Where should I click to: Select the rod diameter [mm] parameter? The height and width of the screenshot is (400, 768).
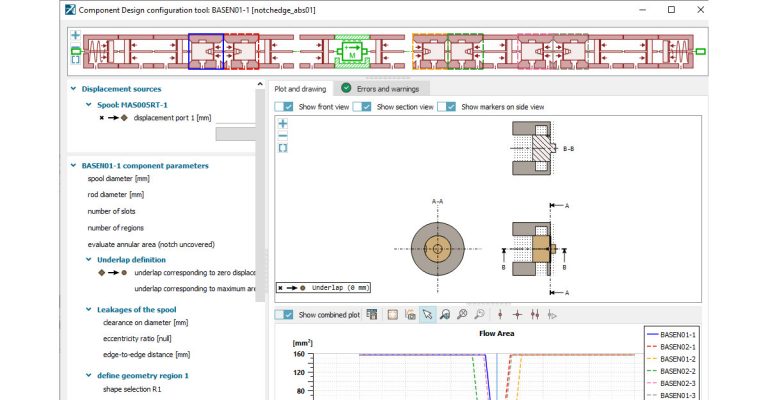[x=116, y=195]
